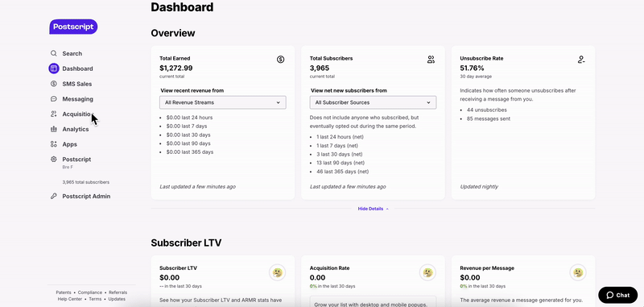Open Search via magnifier icon
644x307 pixels.
coord(54,53)
